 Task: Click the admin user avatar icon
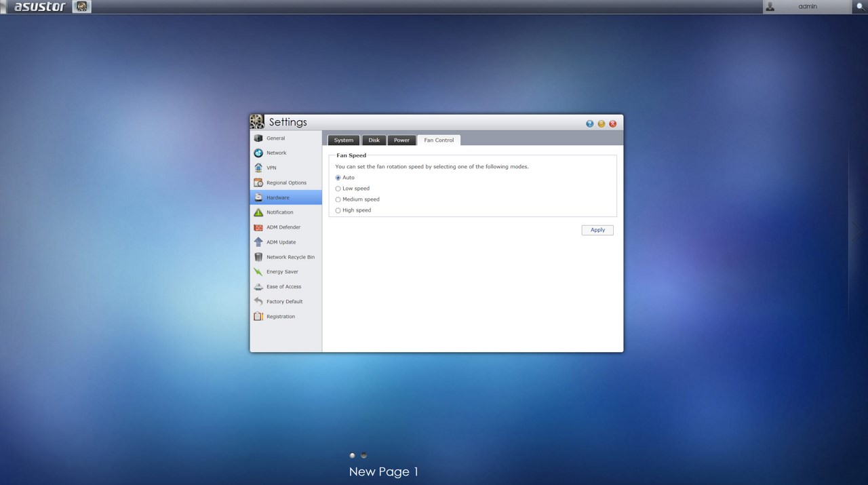click(x=770, y=7)
